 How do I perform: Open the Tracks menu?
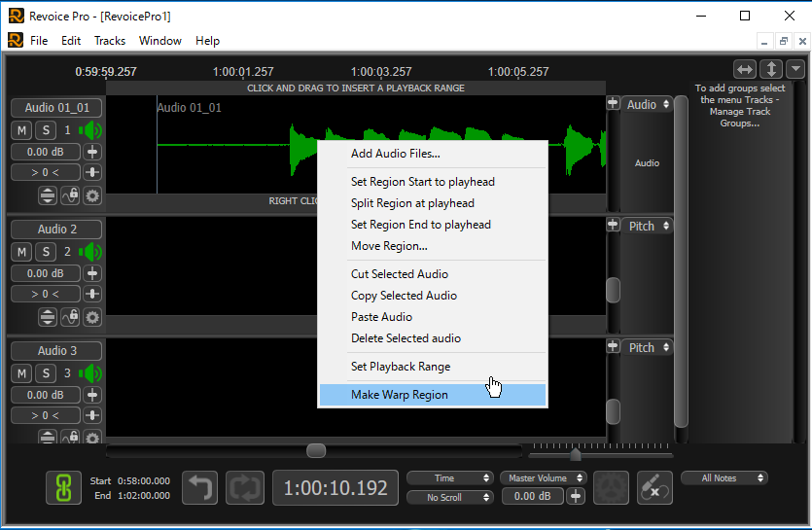(x=110, y=41)
